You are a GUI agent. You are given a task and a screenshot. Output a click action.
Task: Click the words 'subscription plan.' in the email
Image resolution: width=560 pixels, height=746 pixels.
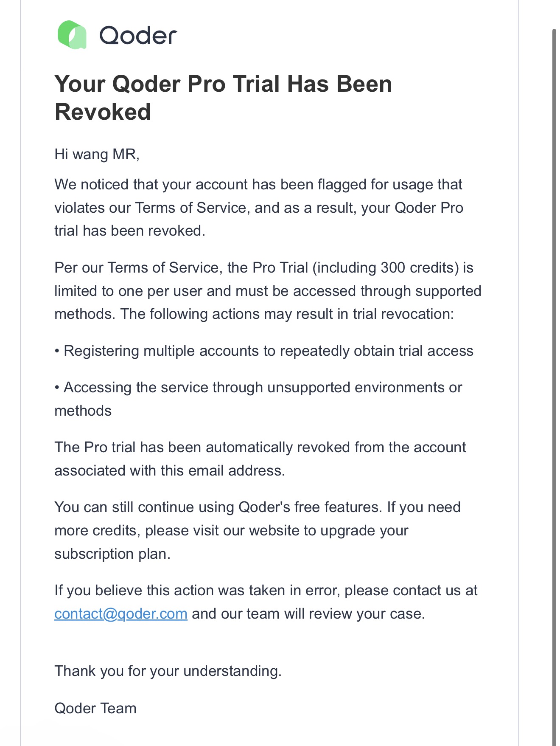point(112,554)
